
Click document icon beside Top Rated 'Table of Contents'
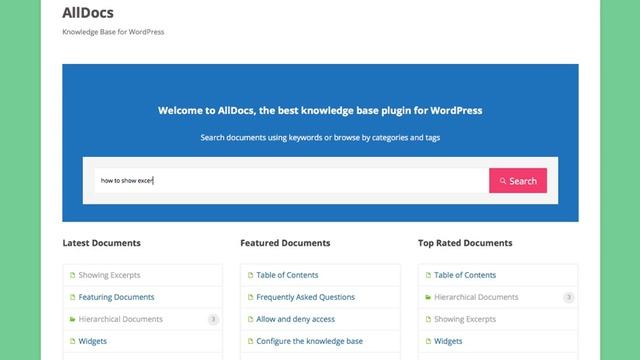click(428, 275)
